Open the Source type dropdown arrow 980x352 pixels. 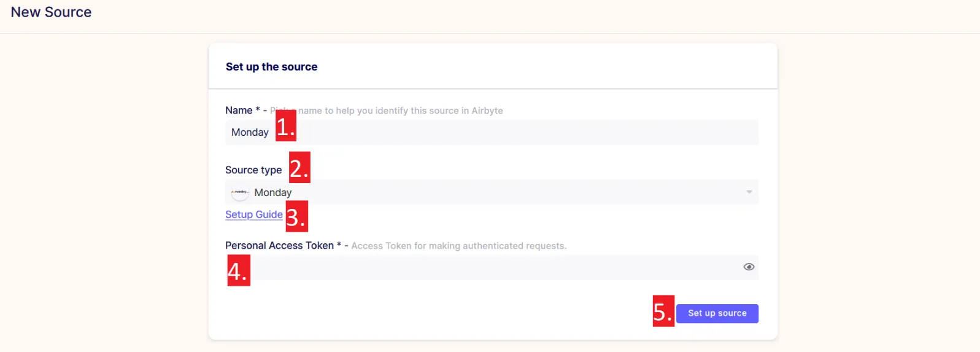tap(749, 192)
